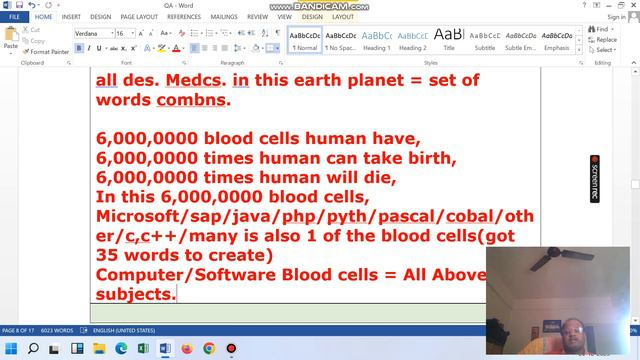Switch to the INSERT tab

(x=71, y=17)
